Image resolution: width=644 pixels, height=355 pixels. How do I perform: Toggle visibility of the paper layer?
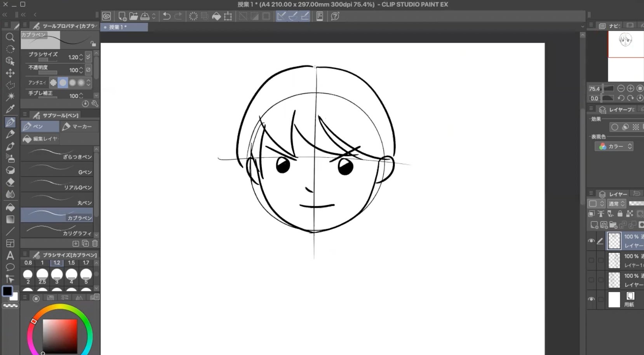click(x=591, y=299)
